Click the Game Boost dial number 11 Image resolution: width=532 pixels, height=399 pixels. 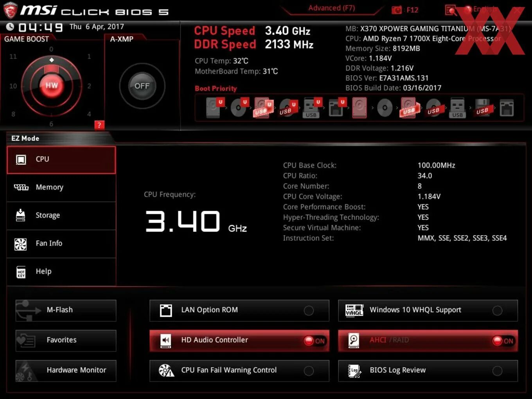point(13,56)
